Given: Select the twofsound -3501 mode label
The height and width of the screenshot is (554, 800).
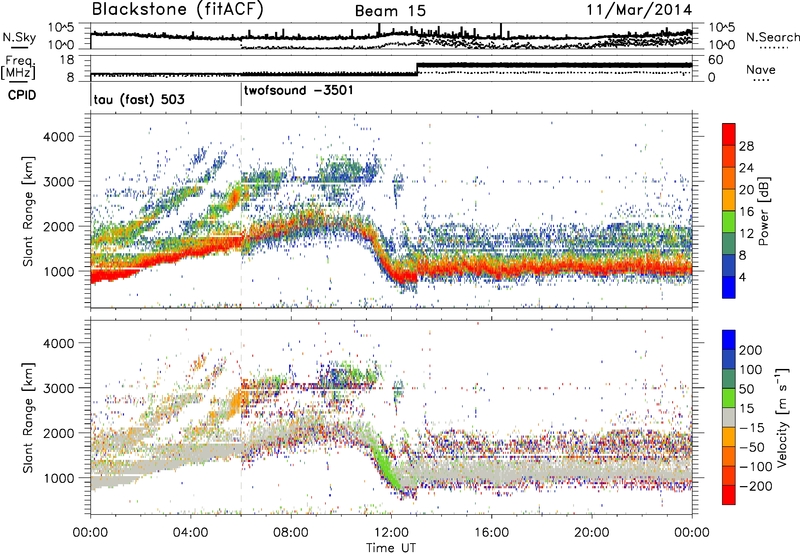Looking at the screenshot, I should pos(298,90).
